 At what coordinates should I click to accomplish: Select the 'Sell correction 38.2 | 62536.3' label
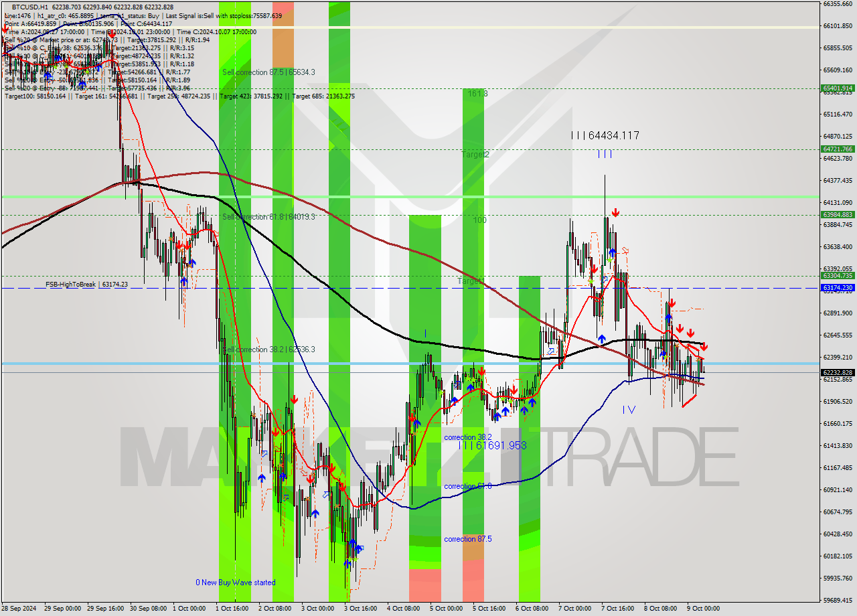268,350
